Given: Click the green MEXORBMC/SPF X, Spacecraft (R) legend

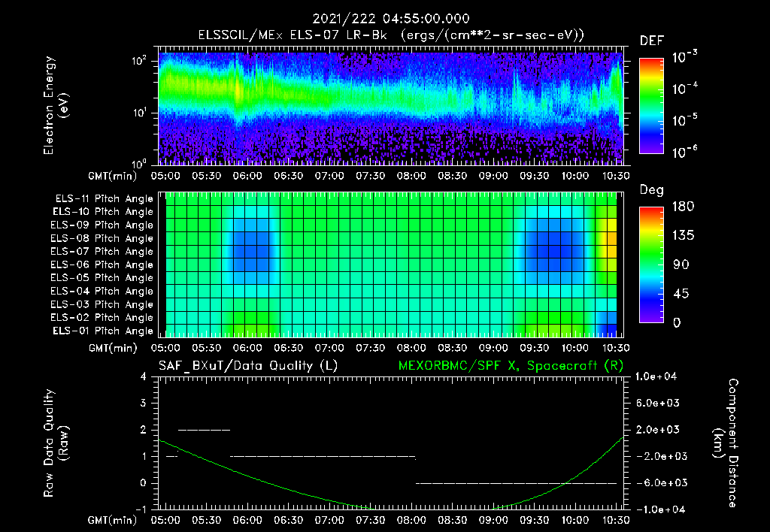Looking at the screenshot, I should [511, 366].
